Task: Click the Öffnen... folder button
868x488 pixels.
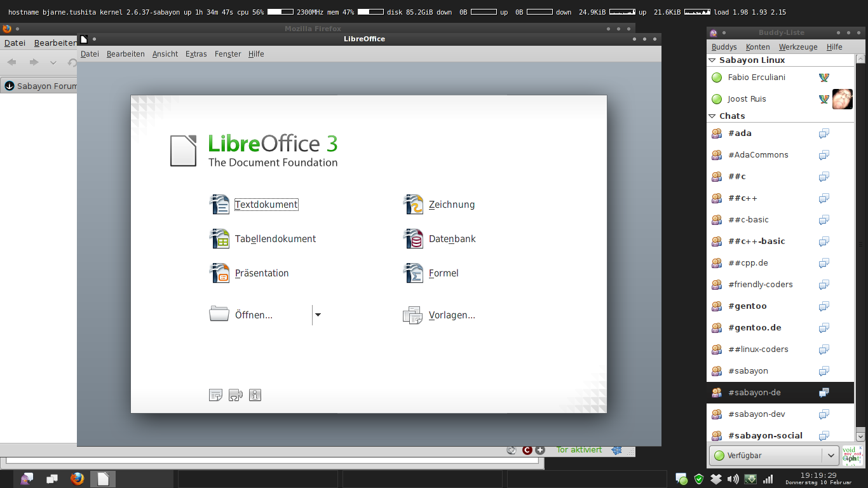Action: [x=241, y=315]
